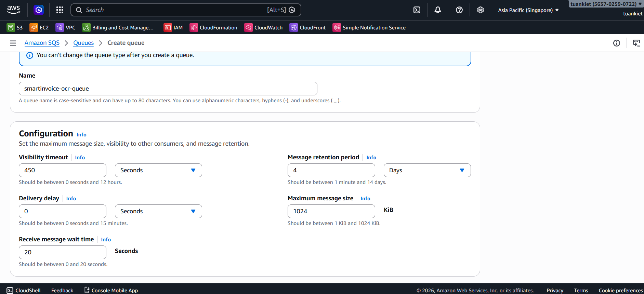Open the AWS CloudShell icon in top bar

click(x=417, y=10)
